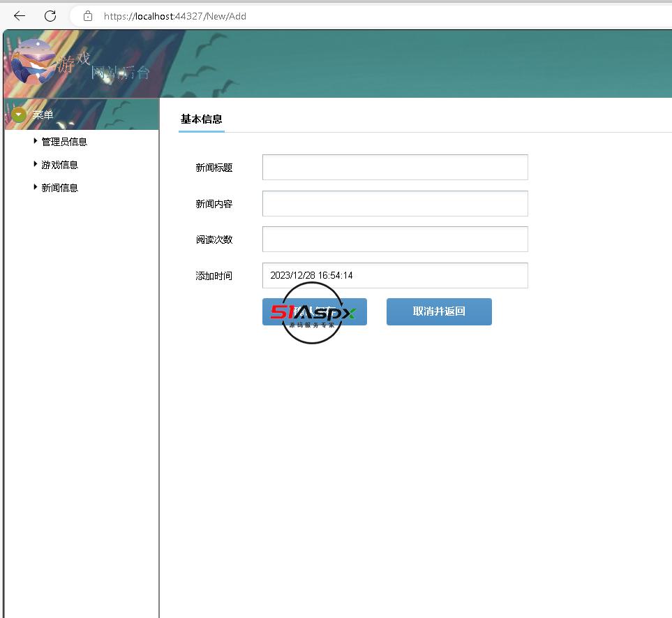Click the site security lock icon
The image size is (672, 618).
88,16
